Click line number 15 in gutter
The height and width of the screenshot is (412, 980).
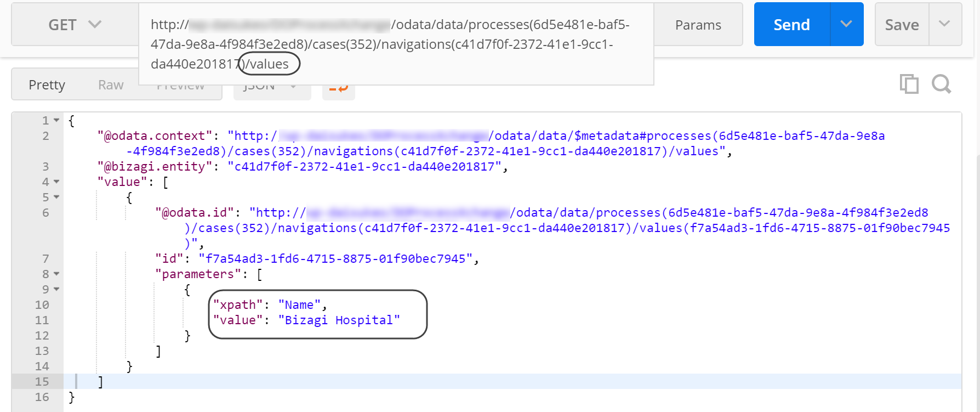pyautogui.click(x=42, y=381)
